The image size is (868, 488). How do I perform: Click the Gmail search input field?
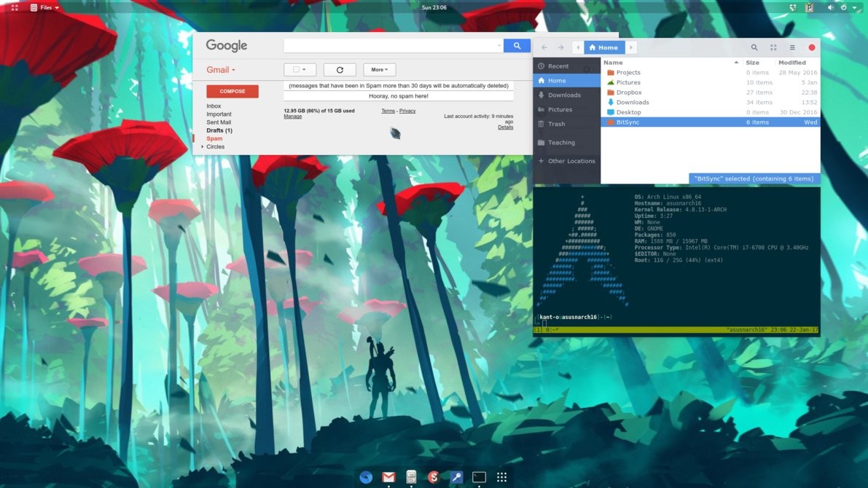(x=390, y=46)
